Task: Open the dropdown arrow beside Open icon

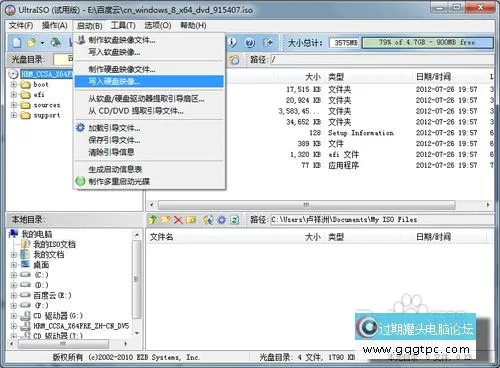Action: [x=42, y=43]
